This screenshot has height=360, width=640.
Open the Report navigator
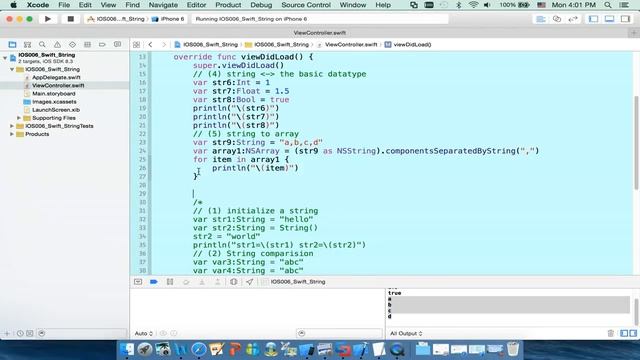(x=118, y=44)
